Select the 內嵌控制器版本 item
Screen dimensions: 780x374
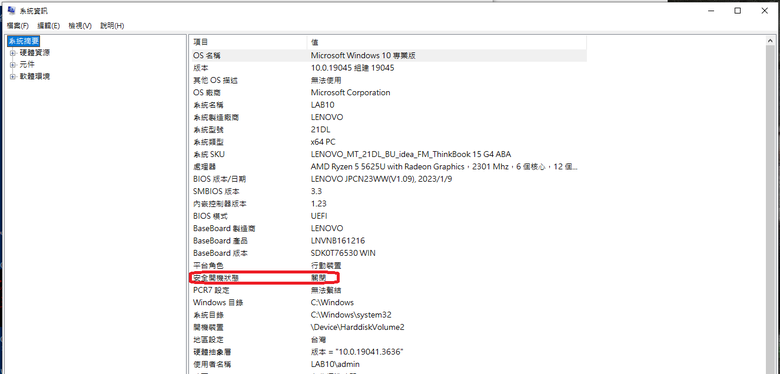219,204
